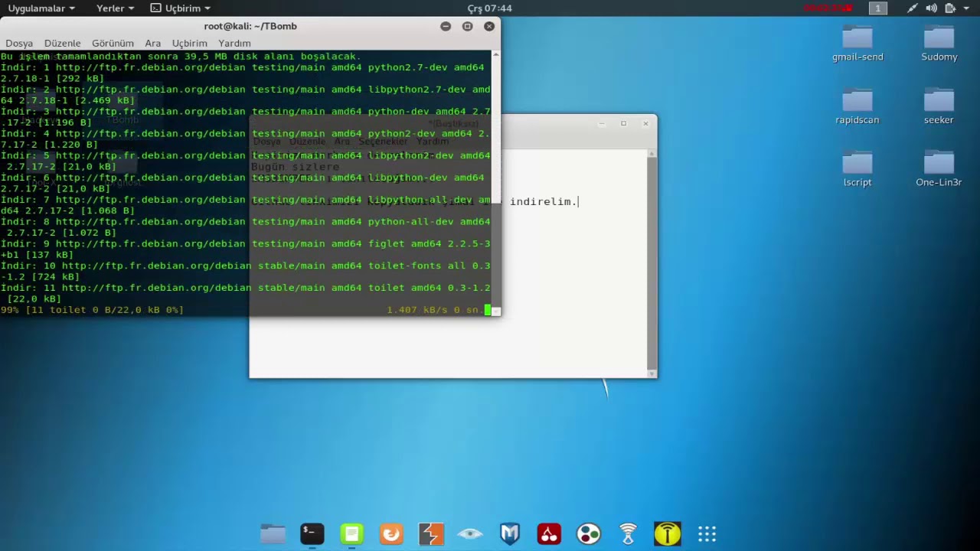Open the seeker desktop folder
The width and height of the screenshot is (980, 551).
pos(939,106)
